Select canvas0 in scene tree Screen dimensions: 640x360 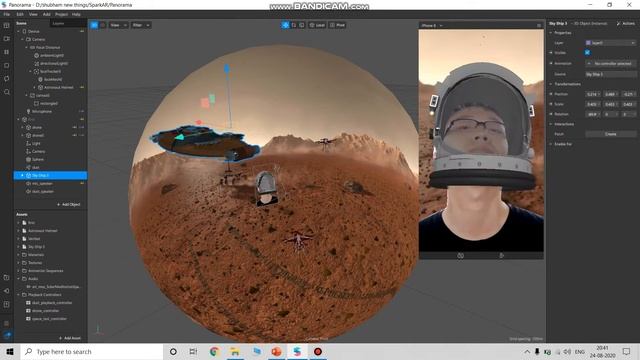(x=40, y=95)
